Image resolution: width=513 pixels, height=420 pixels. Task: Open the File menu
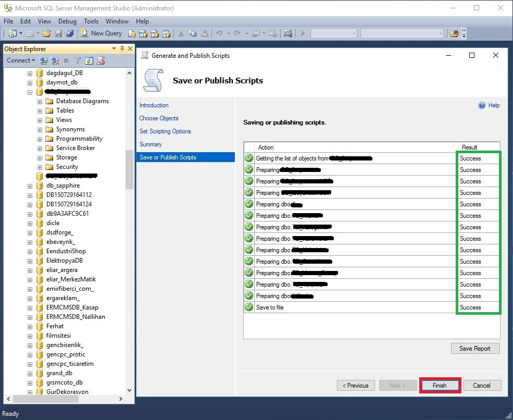[x=8, y=21]
